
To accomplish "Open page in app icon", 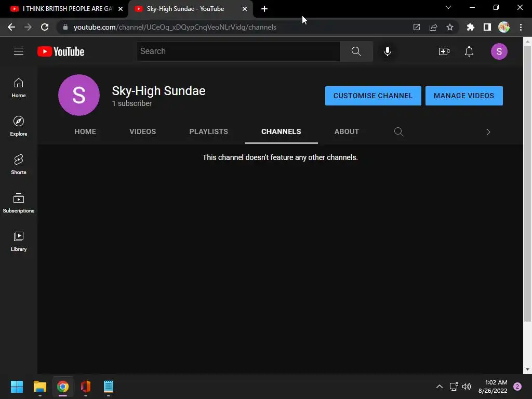I will [416, 27].
